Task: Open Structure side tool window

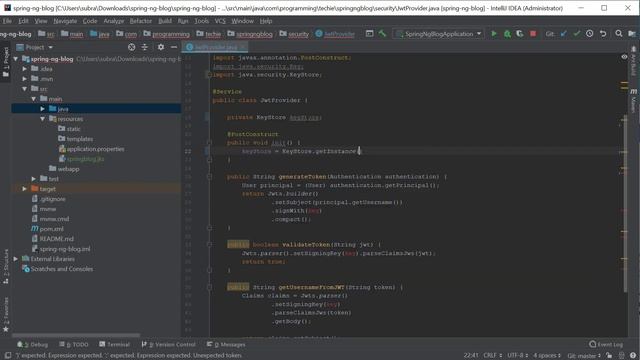Action: (6, 267)
